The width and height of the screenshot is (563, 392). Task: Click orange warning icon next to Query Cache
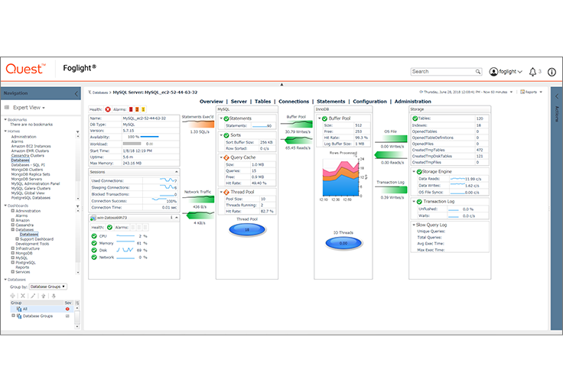click(x=226, y=157)
